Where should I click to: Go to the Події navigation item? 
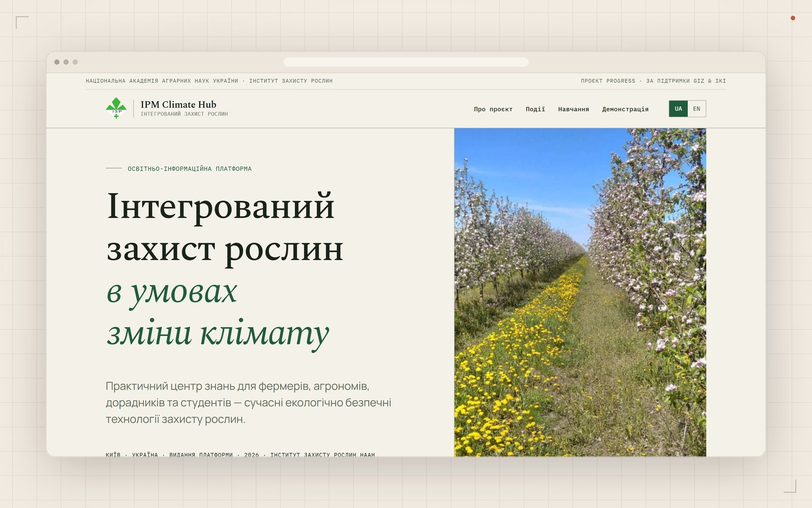pyautogui.click(x=535, y=109)
